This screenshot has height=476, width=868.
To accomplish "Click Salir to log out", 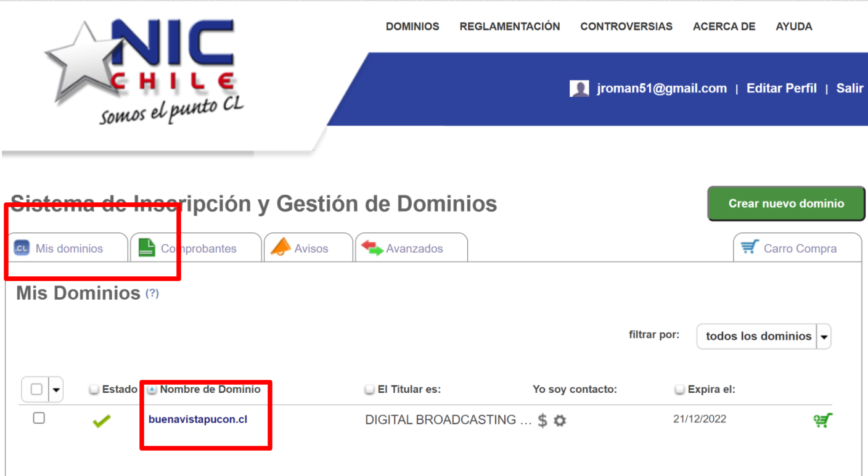I will pos(850,88).
